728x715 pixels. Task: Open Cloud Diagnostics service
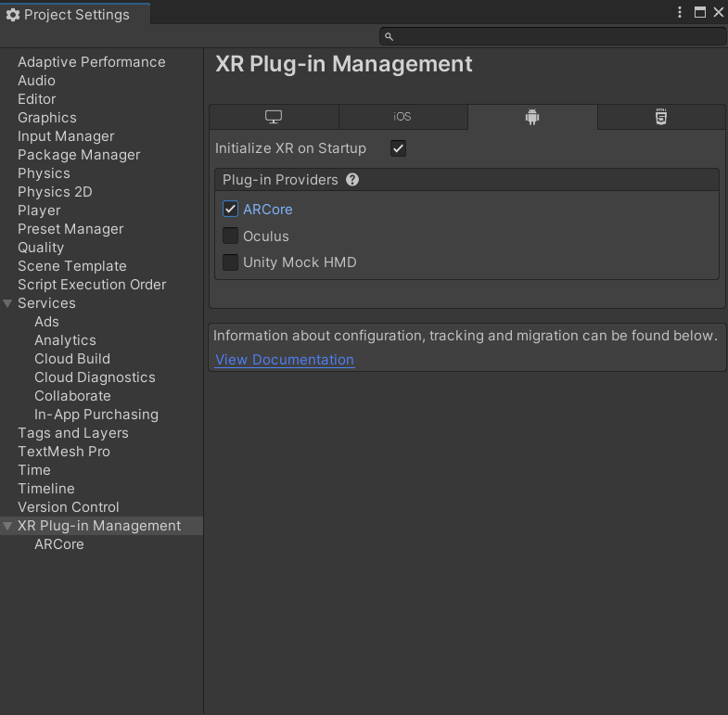pyautogui.click(x=95, y=377)
